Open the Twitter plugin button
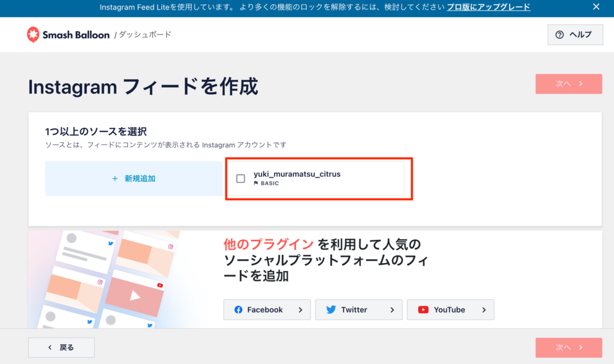Viewport: 614px width, 364px height. tap(359, 310)
